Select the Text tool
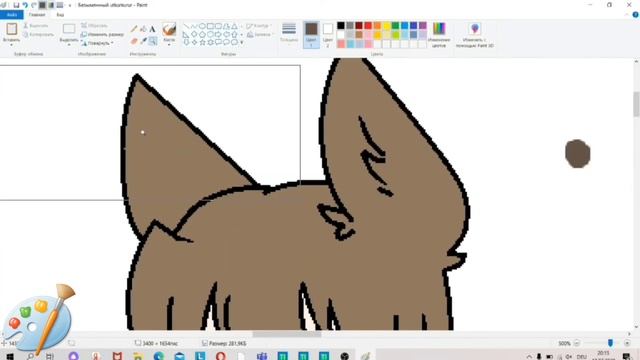This screenshot has height=360, width=640. tap(152, 29)
